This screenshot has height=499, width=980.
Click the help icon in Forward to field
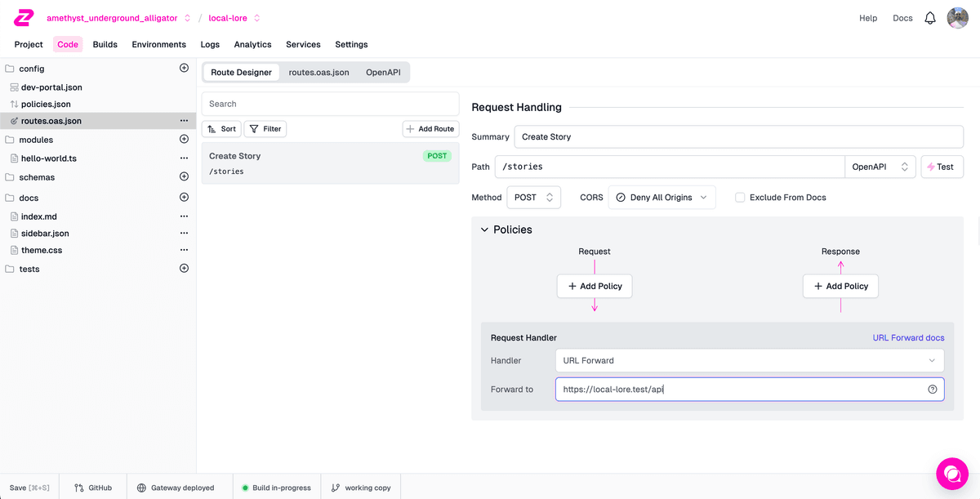932,390
